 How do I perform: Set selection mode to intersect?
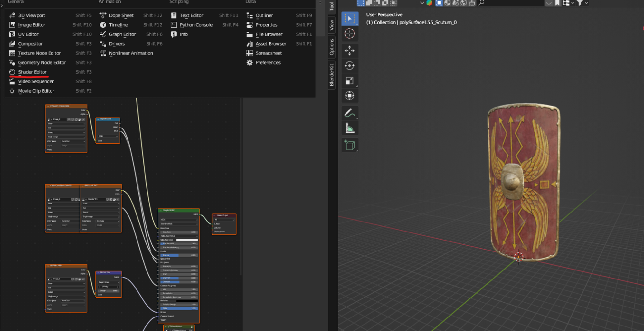coord(393,3)
